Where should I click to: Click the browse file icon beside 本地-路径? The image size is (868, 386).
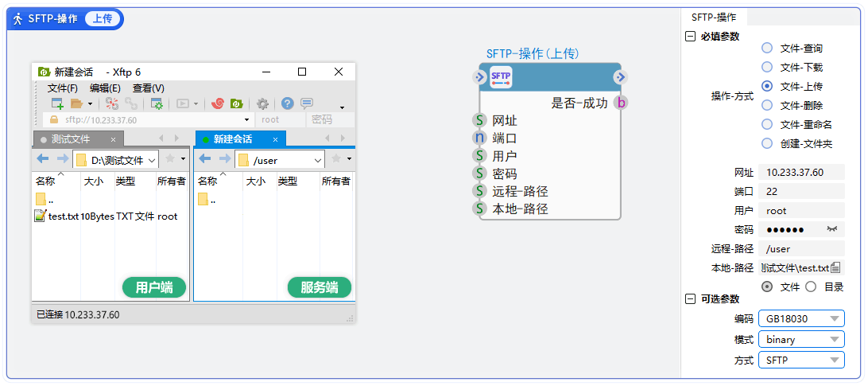(835, 267)
